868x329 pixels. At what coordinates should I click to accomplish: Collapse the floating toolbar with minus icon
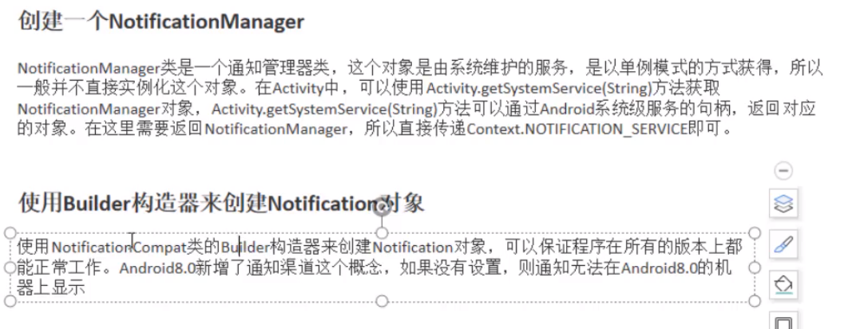(783, 171)
